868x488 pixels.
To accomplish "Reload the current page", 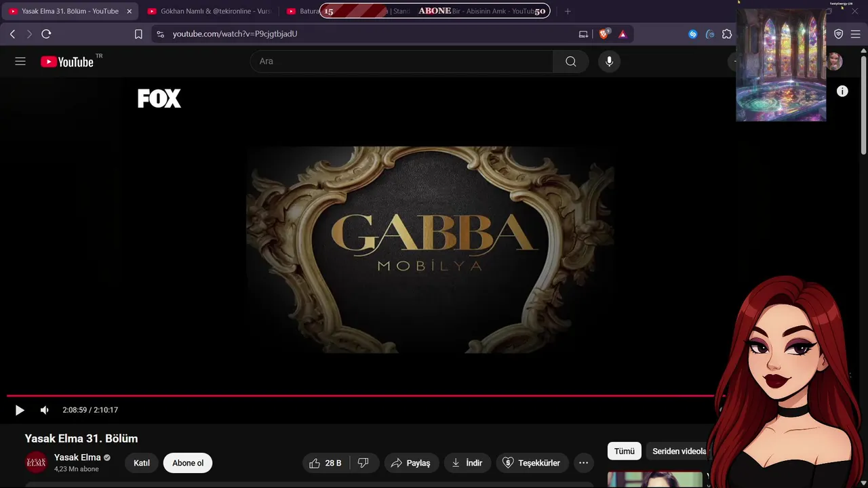I will point(46,34).
